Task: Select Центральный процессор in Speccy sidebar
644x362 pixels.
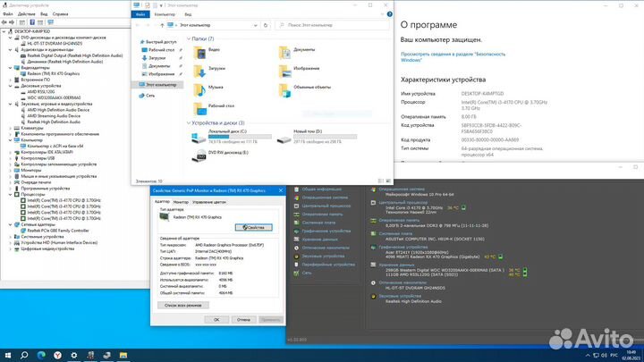Action: pos(326,206)
